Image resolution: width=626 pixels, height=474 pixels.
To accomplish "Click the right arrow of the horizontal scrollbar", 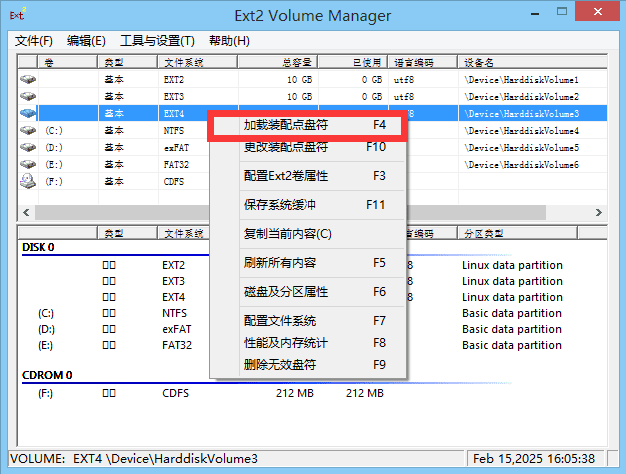I will (x=598, y=212).
